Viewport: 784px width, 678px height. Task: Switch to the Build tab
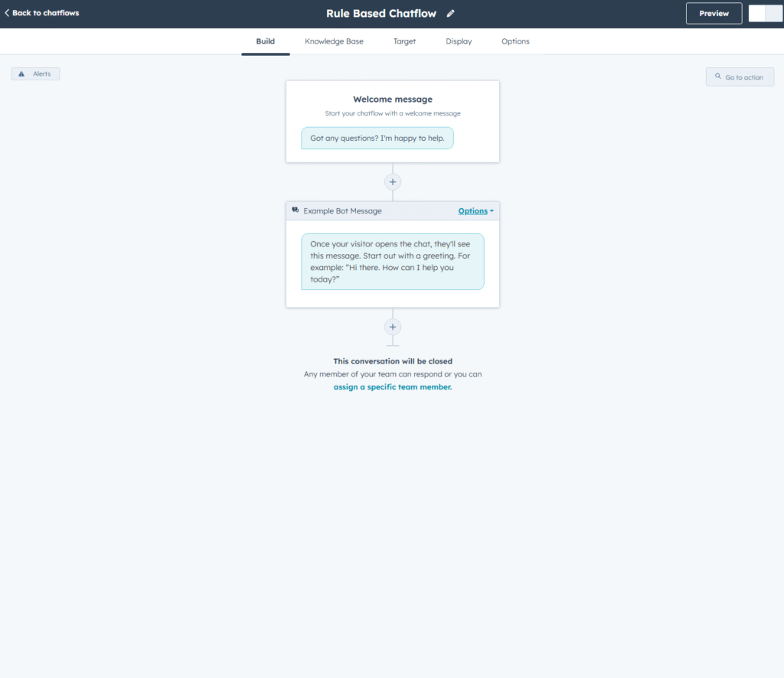[266, 41]
